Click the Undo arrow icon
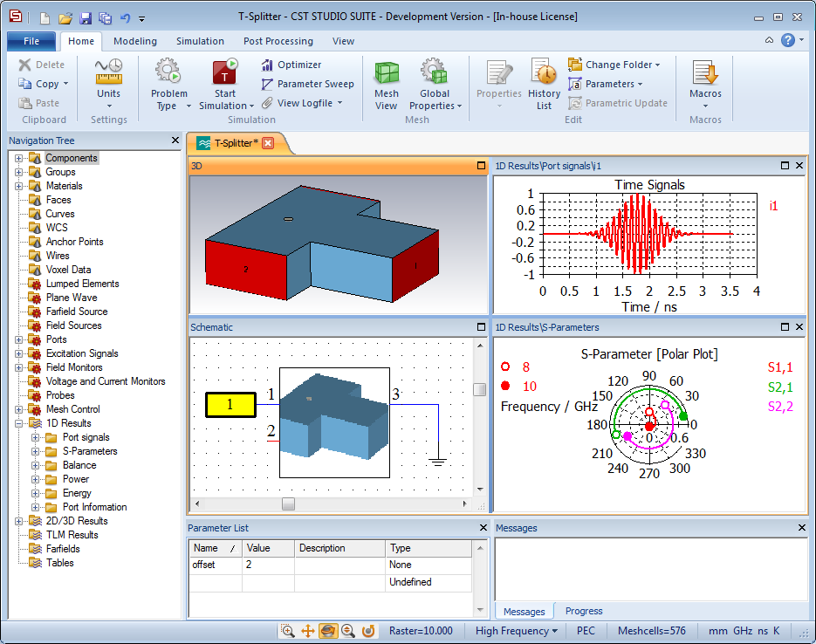This screenshot has height=644, width=816. click(125, 18)
